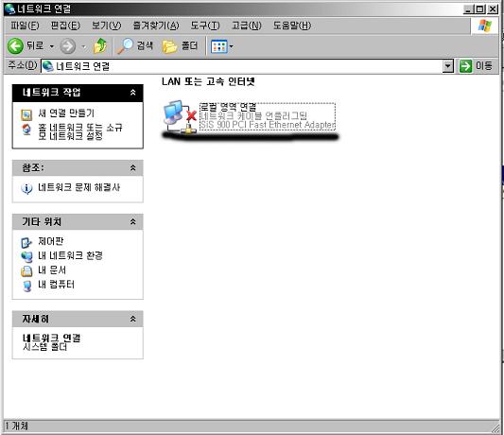Collapse the Other Places (기타 위치) panel
Viewport: 504px width, 435px height.
(x=132, y=221)
